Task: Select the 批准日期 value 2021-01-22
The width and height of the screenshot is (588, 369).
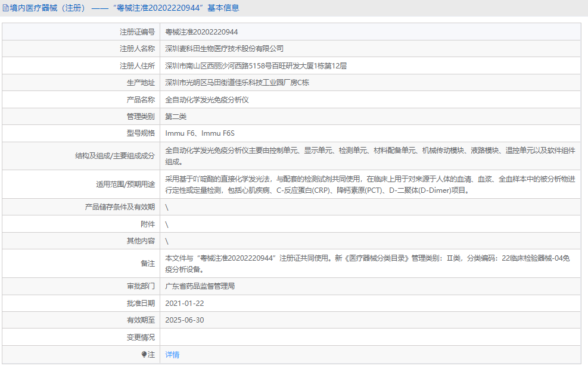Action: click(188, 303)
